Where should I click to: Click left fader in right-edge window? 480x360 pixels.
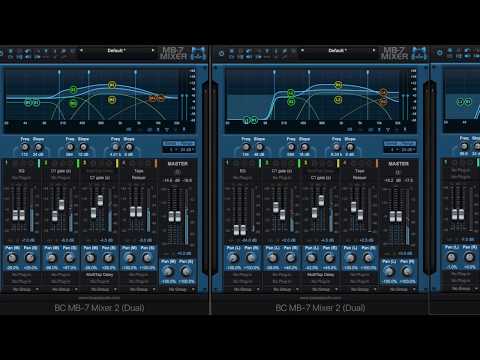454,214
